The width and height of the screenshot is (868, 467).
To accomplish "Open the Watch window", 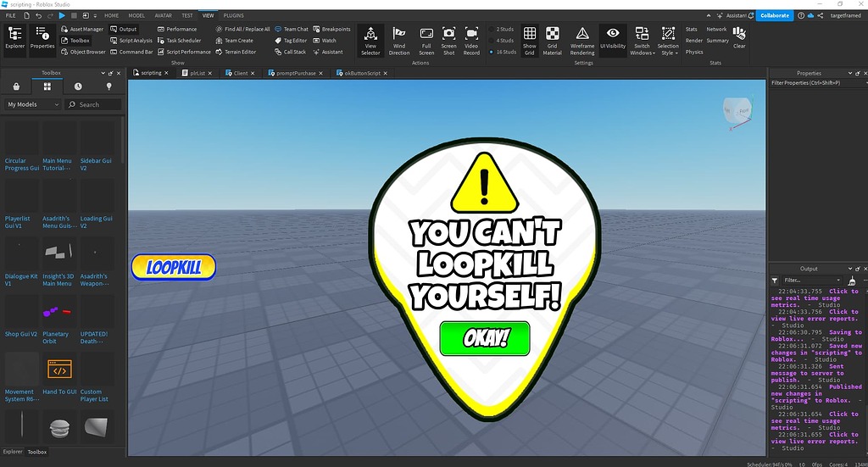I will [325, 41].
